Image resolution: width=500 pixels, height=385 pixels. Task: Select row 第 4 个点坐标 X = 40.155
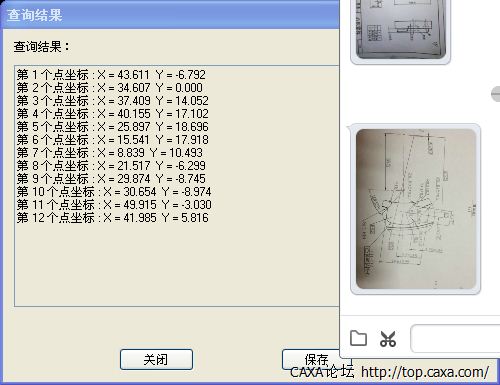click(113, 113)
